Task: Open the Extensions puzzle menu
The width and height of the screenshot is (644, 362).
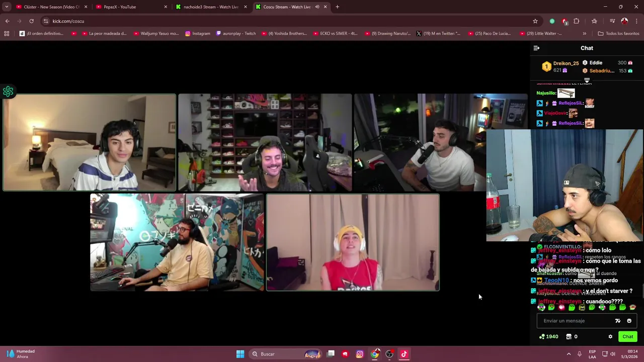Action: click(x=577, y=21)
